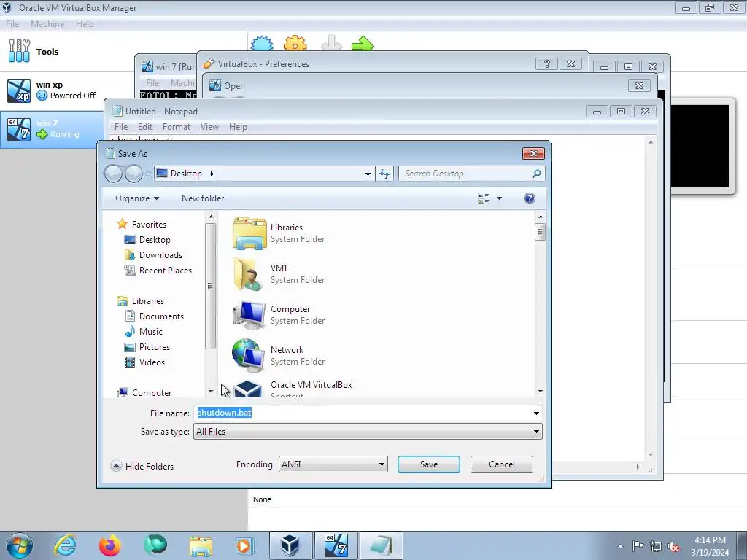The image size is (747, 560).
Task: Select the Oracle VM VirtualBox shortcut
Action: point(292,389)
